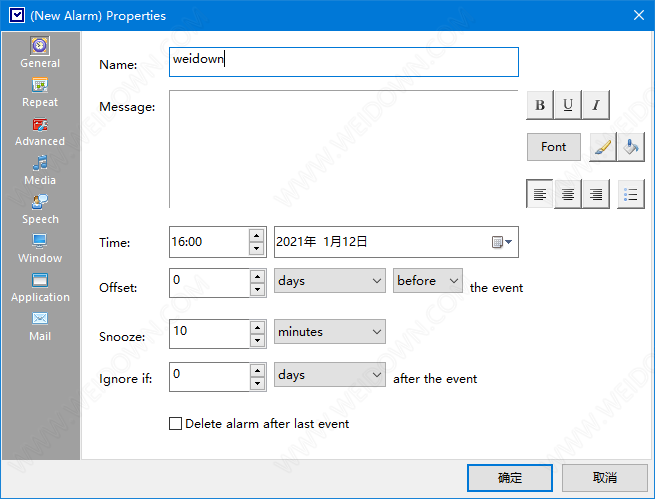
Task: Switch to the Window tab label
Action: (x=40, y=258)
